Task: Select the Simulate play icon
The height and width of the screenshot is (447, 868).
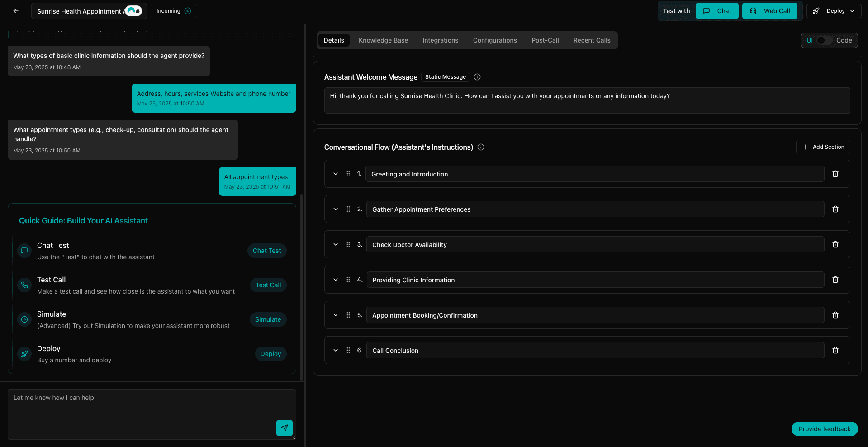Action: pos(24,319)
